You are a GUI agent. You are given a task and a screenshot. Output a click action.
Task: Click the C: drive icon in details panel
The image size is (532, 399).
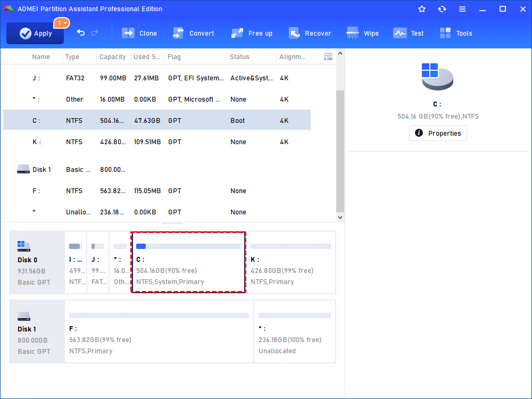coord(437,77)
